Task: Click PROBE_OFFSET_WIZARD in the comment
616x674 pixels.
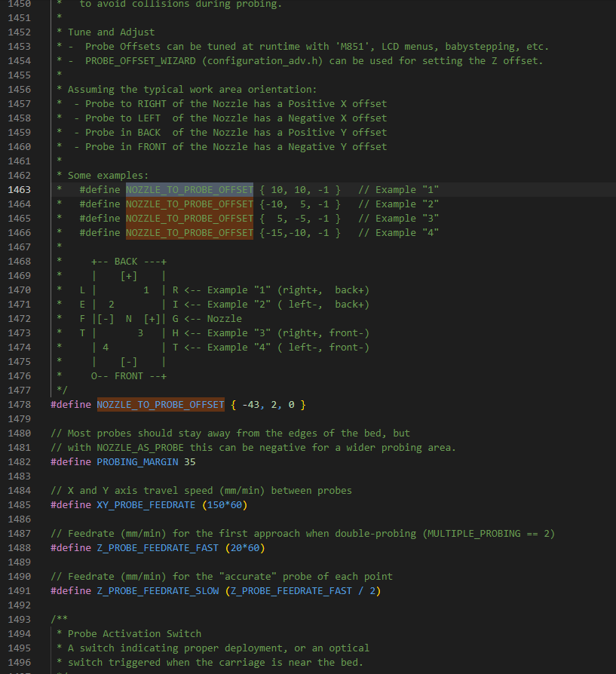Action: tap(140, 60)
